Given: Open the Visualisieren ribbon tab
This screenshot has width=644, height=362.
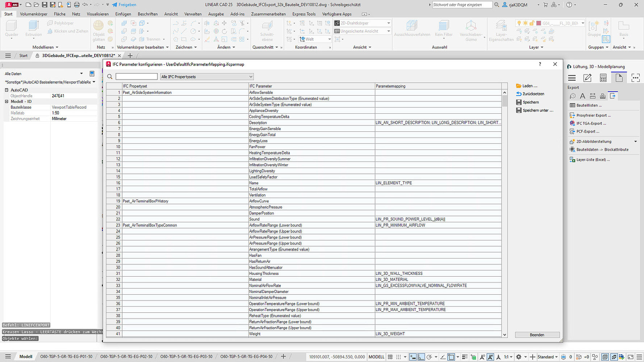Looking at the screenshot, I should tap(97, 14).
